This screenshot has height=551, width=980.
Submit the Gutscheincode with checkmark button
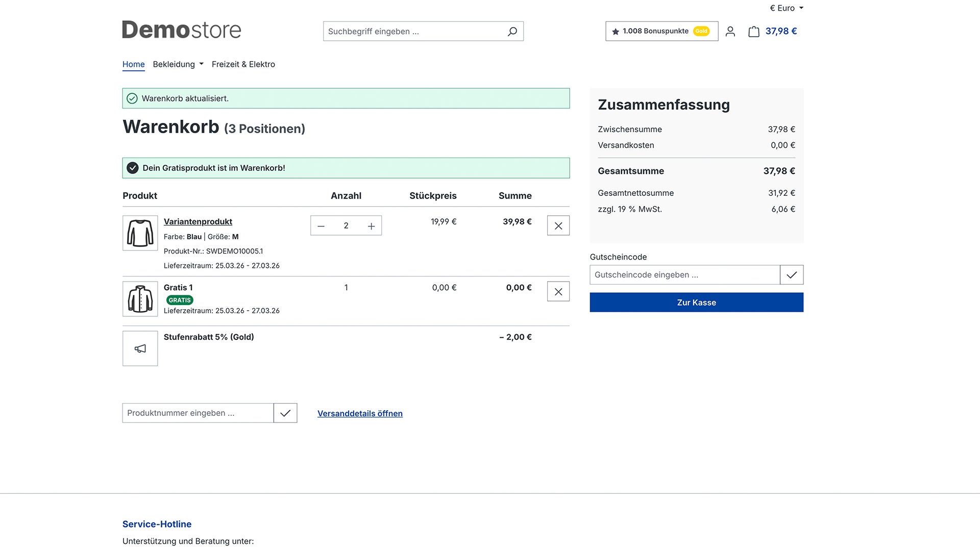(x=792, y=274)
